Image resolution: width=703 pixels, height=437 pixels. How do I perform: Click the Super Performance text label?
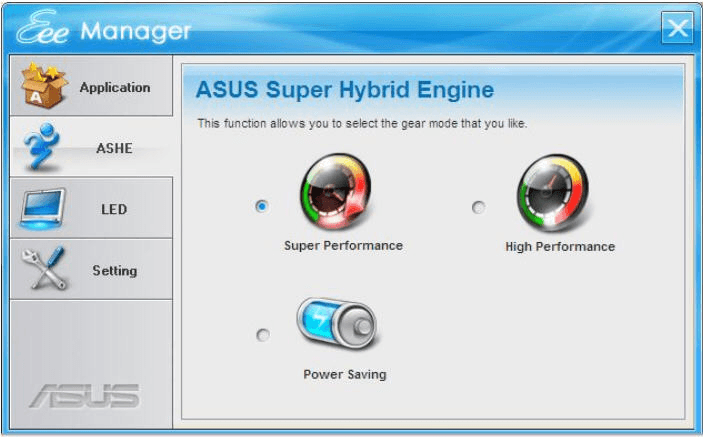click(x=343, y=246)
